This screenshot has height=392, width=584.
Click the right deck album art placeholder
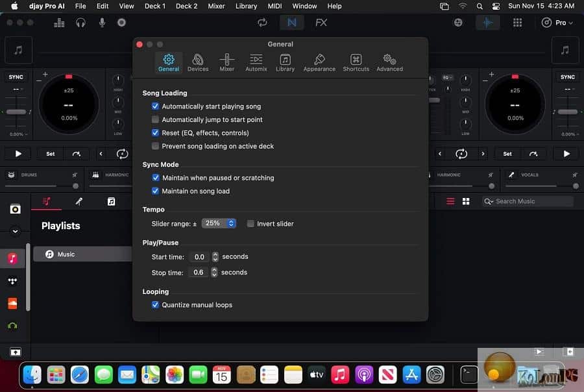[565, 50]
